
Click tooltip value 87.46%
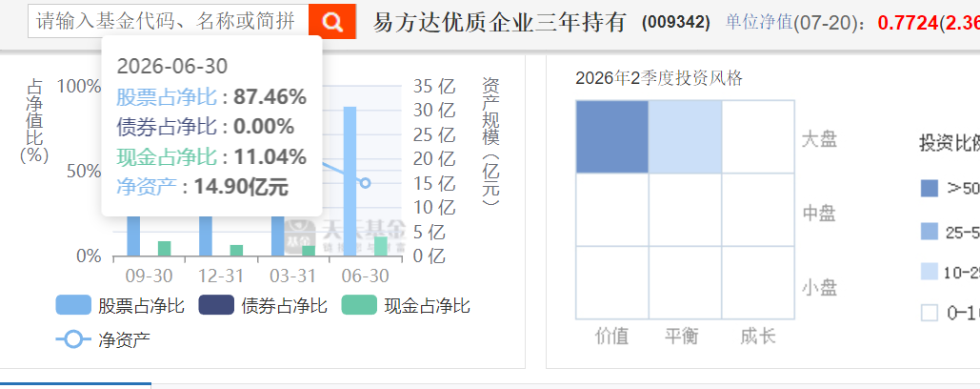click(x=270, y=97)
